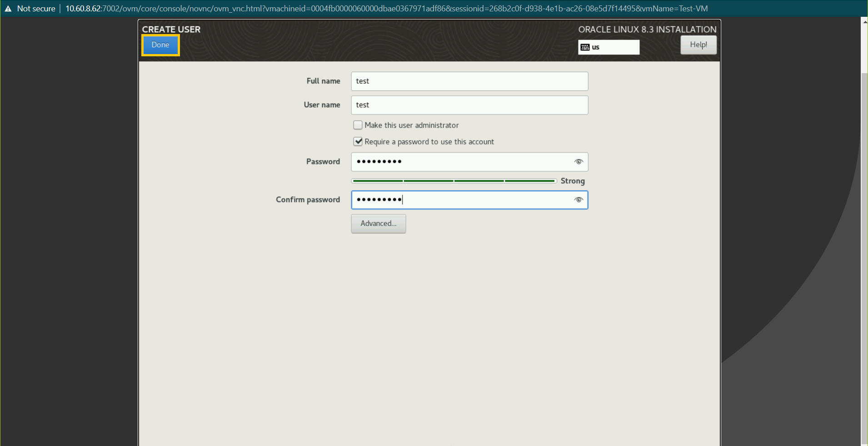
Task: Focus the Full name input field
Action: 469,81
